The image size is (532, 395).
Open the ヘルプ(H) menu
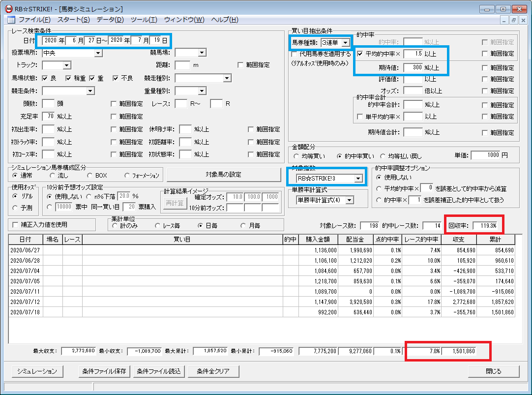tap(225, 20)
